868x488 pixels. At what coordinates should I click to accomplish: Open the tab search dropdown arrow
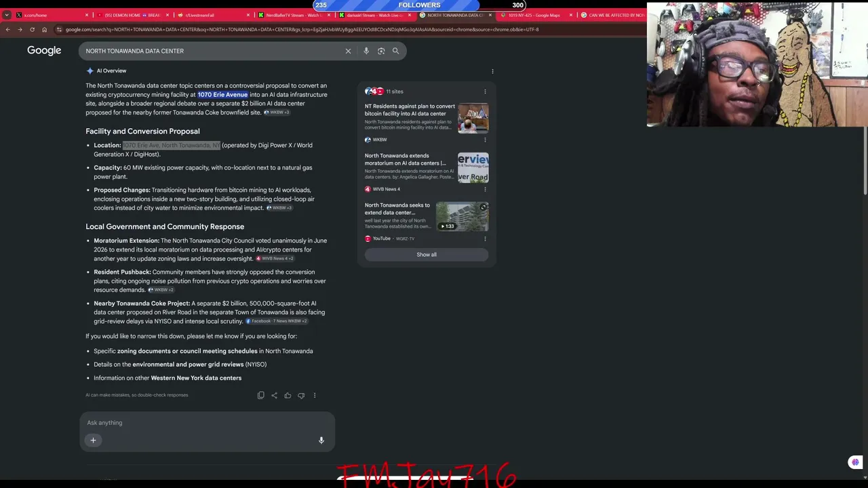7,15
